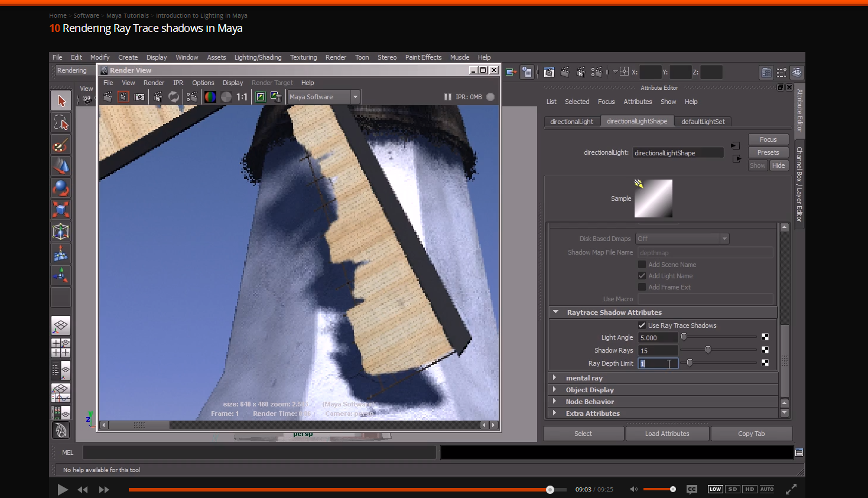
Task: Click Refresh IPR image icon
Action: 174,97
